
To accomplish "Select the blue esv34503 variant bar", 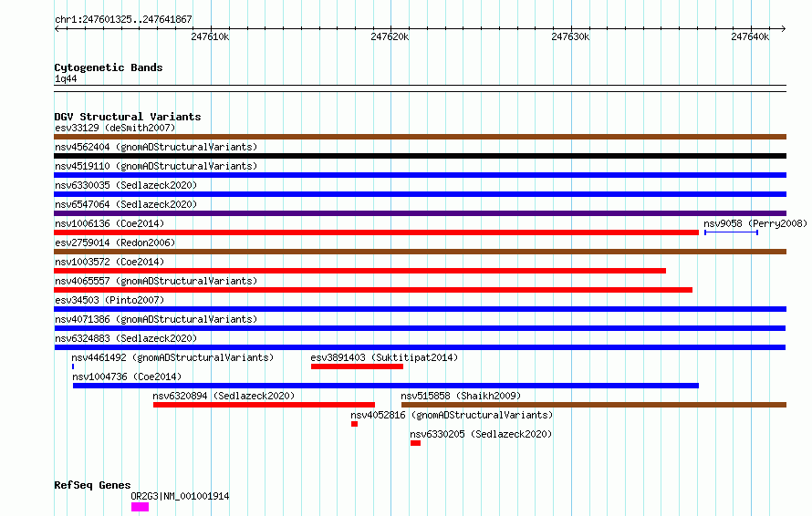I will pyautogui.click(x=420, y=309).
